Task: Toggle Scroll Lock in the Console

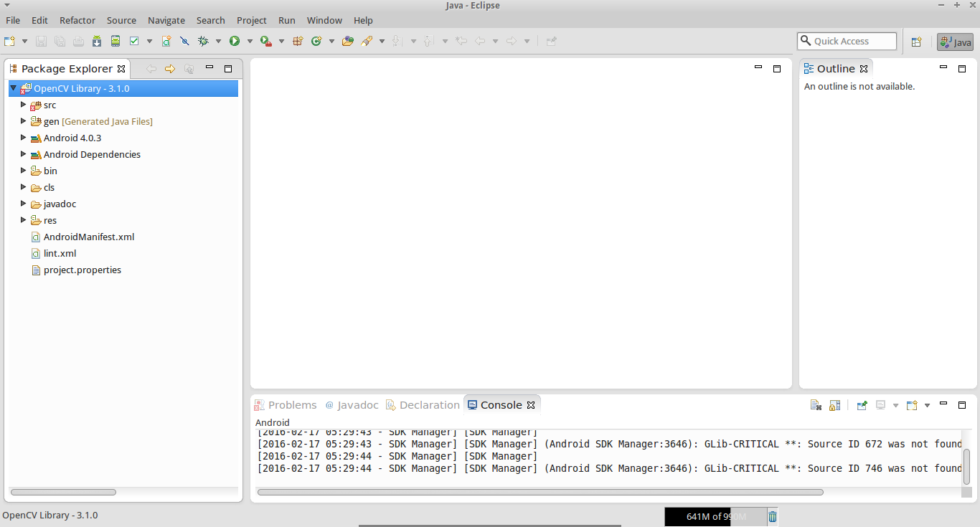Action: coord(834,405)
